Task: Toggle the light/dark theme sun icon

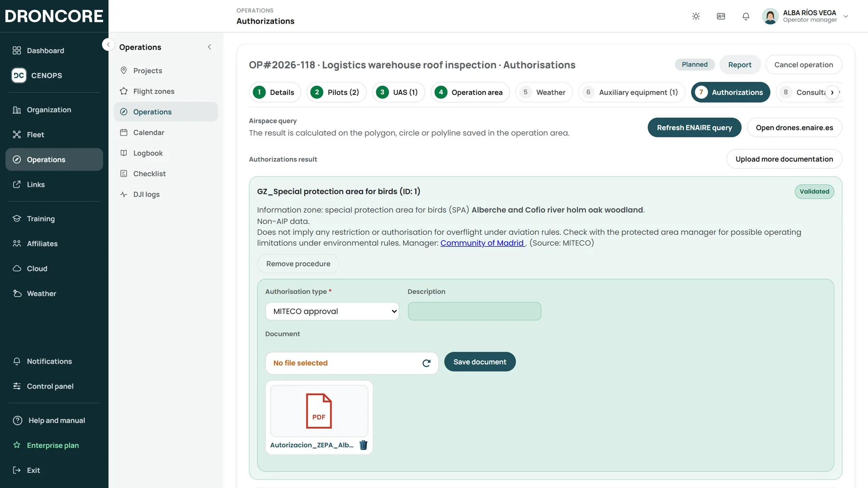Action: pyautogui.click(x=696, y=16)
